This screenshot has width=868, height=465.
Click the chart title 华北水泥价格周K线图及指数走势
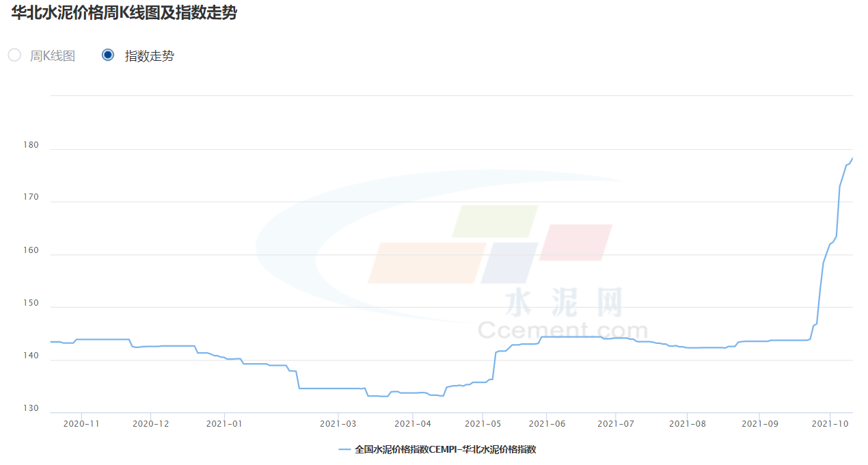[124, 12]
